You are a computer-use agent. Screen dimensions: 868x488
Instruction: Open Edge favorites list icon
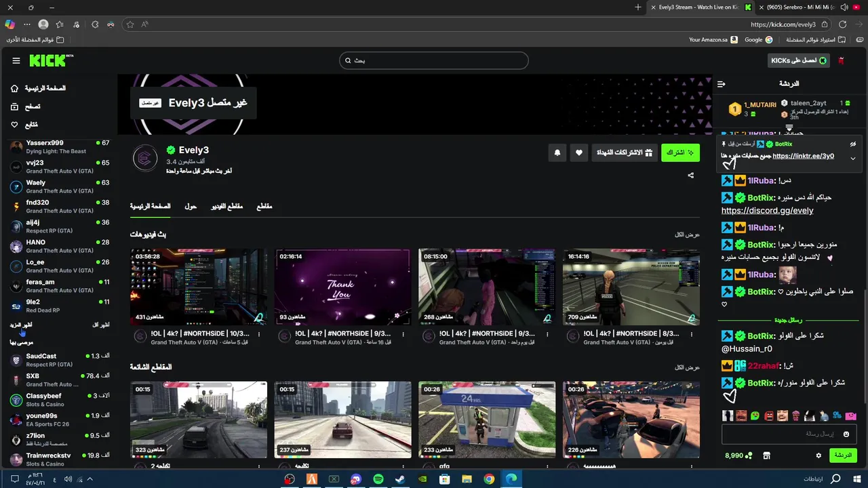point(60,24)
